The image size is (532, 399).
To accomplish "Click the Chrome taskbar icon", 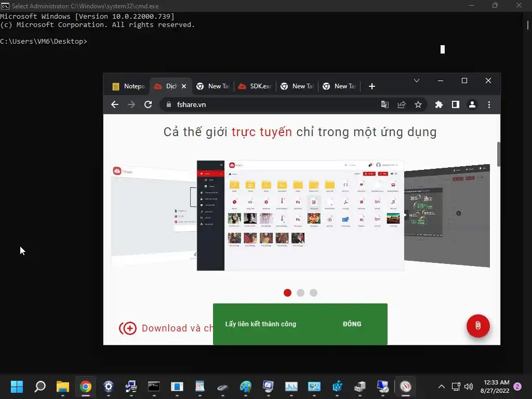I will click(86, 387).
